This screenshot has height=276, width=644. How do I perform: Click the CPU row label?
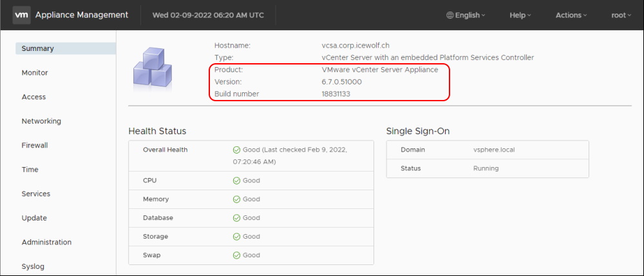click(x=149, y=181)
